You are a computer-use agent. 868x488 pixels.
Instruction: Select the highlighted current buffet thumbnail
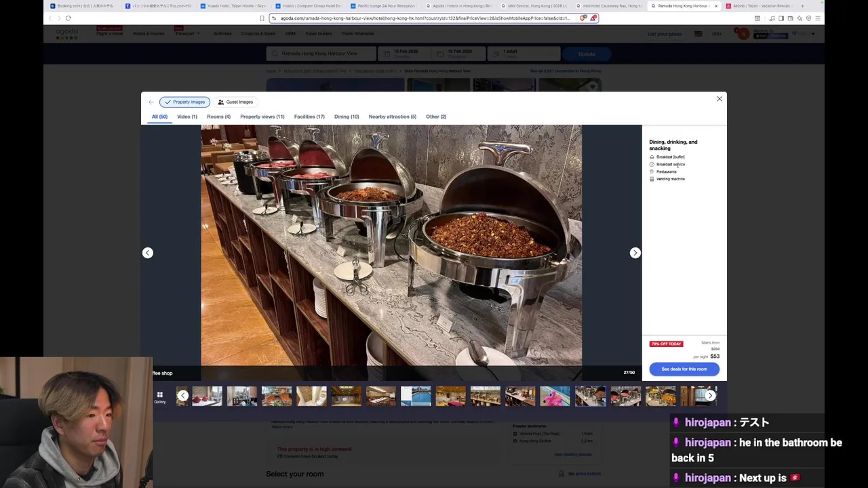click(590, 396)
